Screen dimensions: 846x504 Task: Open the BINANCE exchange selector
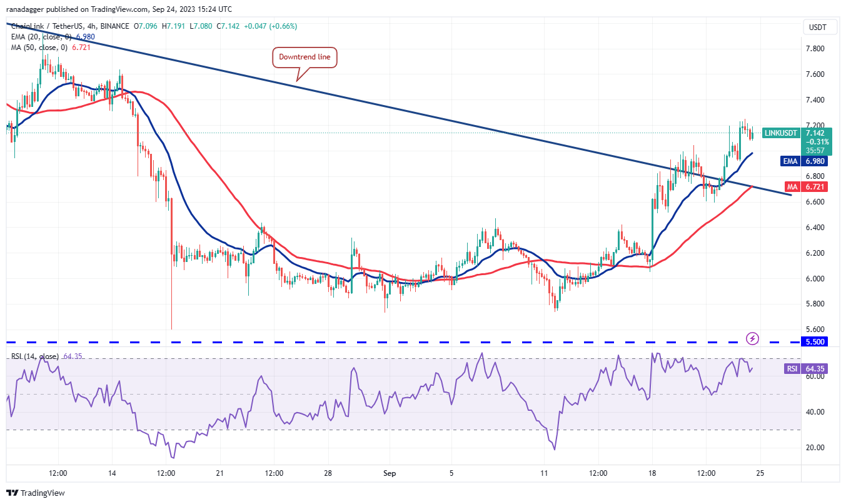pos(116,26)
